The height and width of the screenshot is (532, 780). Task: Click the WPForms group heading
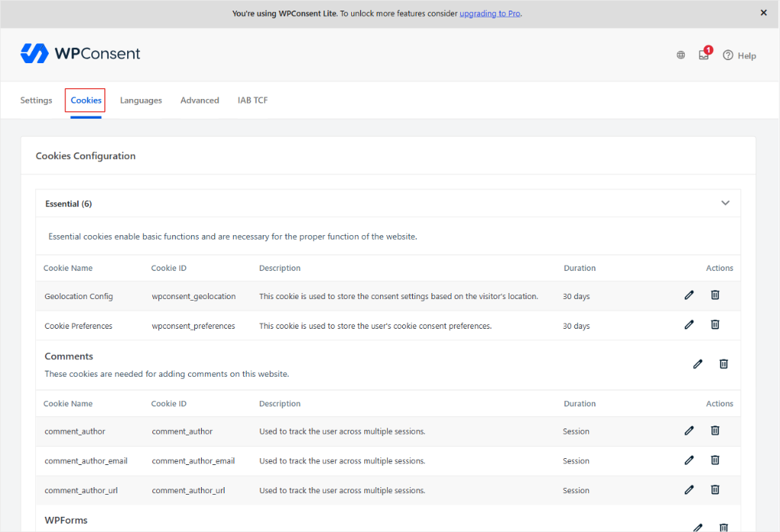66,520
